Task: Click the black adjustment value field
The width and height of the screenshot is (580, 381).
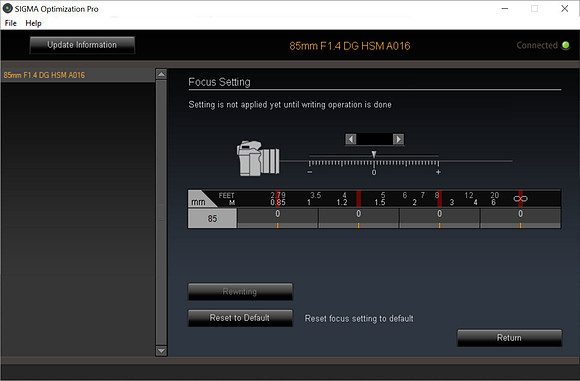Action: 374,139
